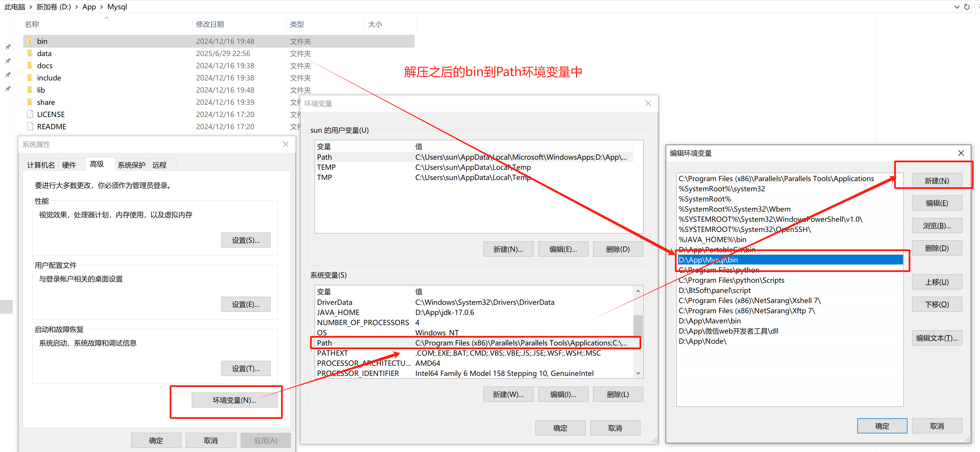Click the share folder icon

[30, 102]
